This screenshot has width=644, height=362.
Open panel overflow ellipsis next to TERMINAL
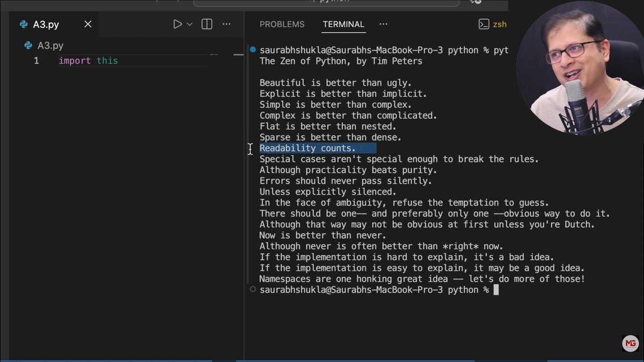click(x=383, y=24)
